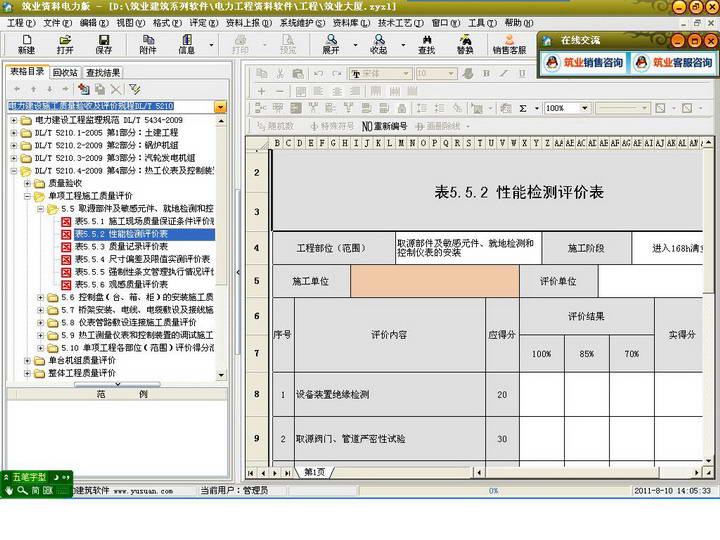The height and width of the screenshot is (540, 720).
Task: Open the 查找 find tool
Action: (x=427, y=45)
